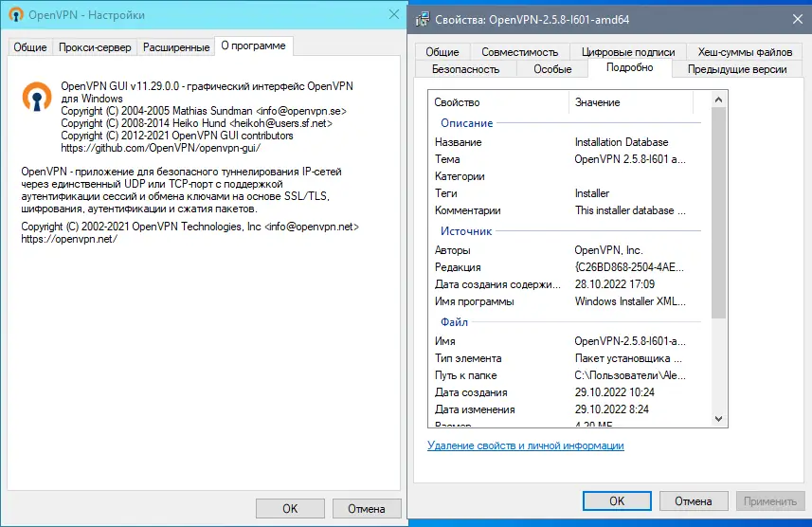The height and width of the screenshot is (527, 812).
Task: Click the scroll down arrow in details list
Action: 719,418
